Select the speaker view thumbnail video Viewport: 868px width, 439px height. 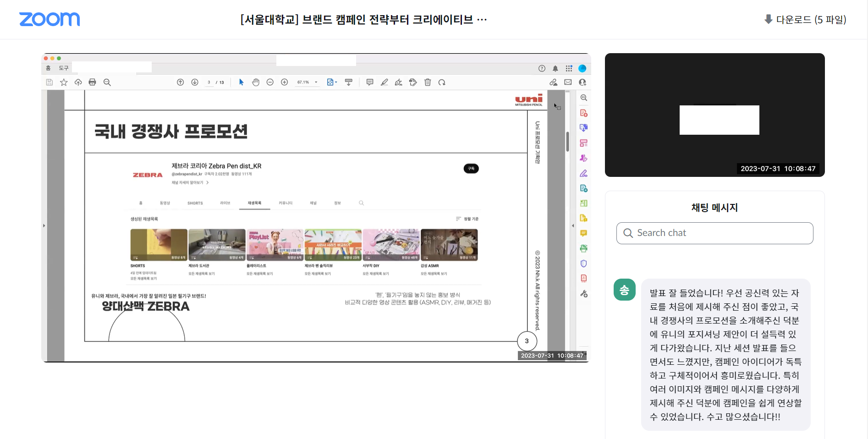pos(714,115)
